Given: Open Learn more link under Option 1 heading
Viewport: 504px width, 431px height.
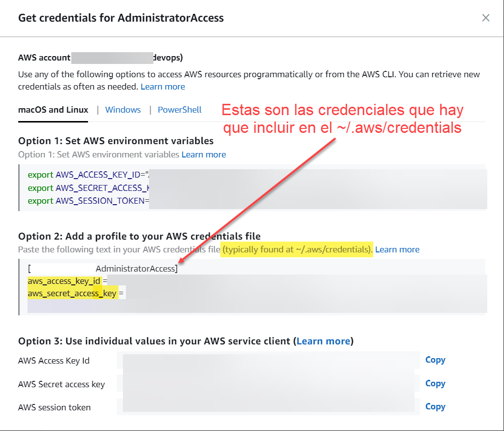Looking at the screenshot, I should 204,154.
